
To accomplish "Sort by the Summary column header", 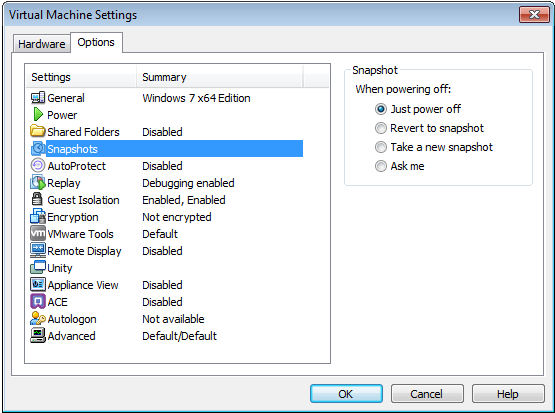I will (219, 77).
